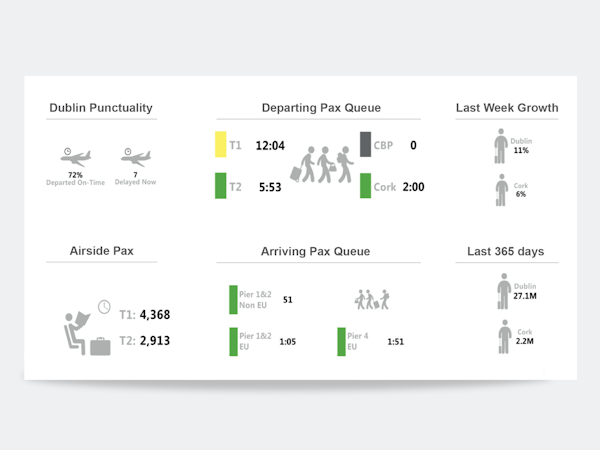This screenshot has width=600, height=450.
Task: Click Cork traveler icon in Last Week Growth
Action: coord(503,190)
